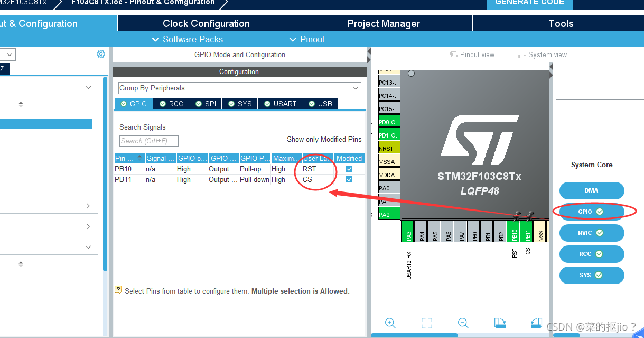Open the Pinout dropdown menu
Viewport: 644px width, 338px height.
click(306, 39)
